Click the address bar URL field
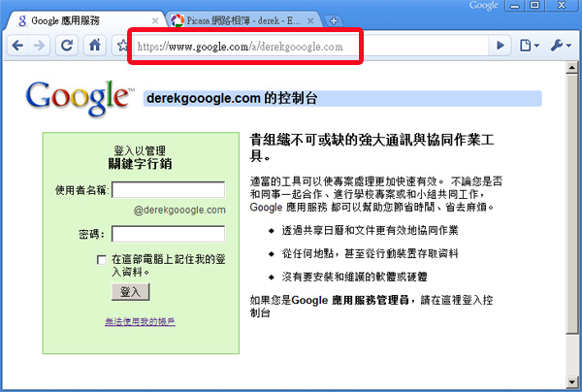The width and height of the screenshot is (582, 392). coord(310,47)
